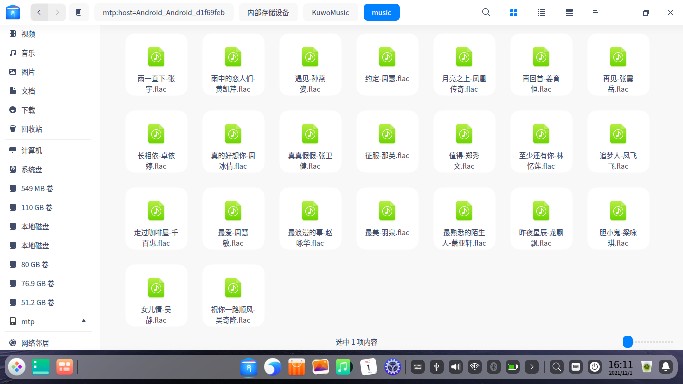Select the 最熟悉的陌生人-萧亚轩.flac file

464,219
